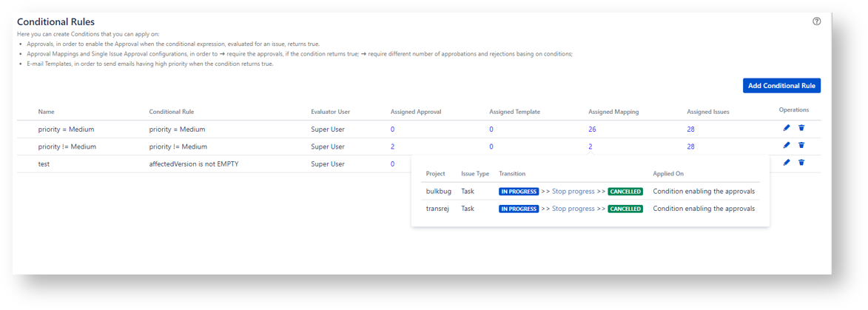This screenshot has height=310, width=868.
Task: Click the pencil icon for test rule
Action: click(787, 163)
